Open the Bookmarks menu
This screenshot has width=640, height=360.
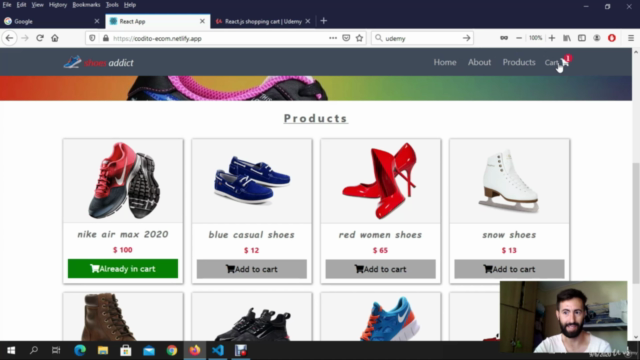[86, 5]
